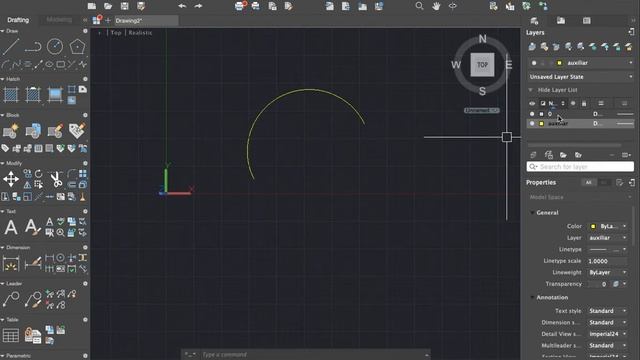
Task: Open the Text style Standard dropdown
Action: [607, 311]
